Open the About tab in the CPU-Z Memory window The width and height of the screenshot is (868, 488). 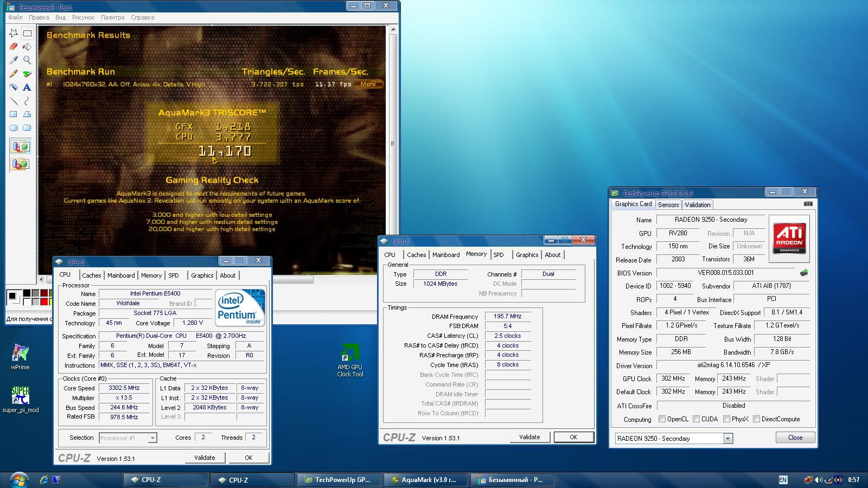(x=553, y=255)
